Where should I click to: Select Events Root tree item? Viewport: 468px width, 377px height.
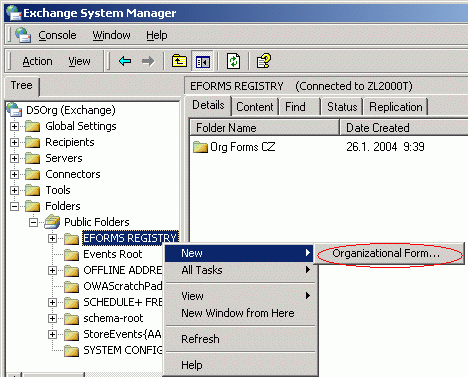[113, 254]
